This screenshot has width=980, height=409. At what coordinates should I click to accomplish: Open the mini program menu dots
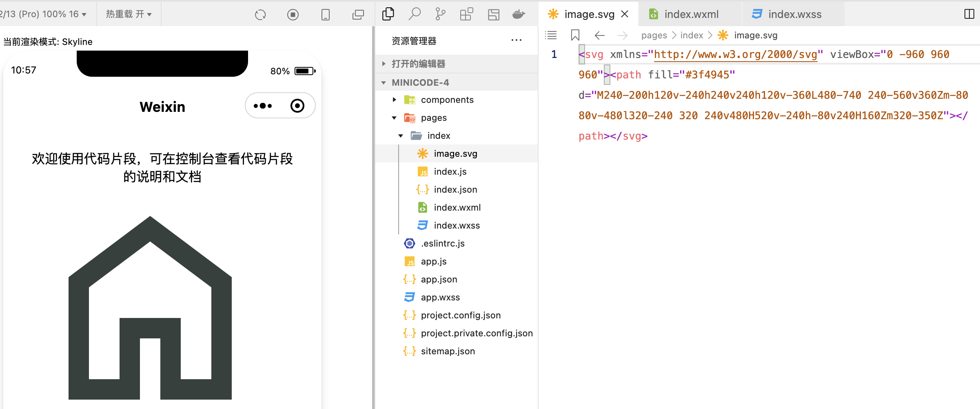coord(263,106)
